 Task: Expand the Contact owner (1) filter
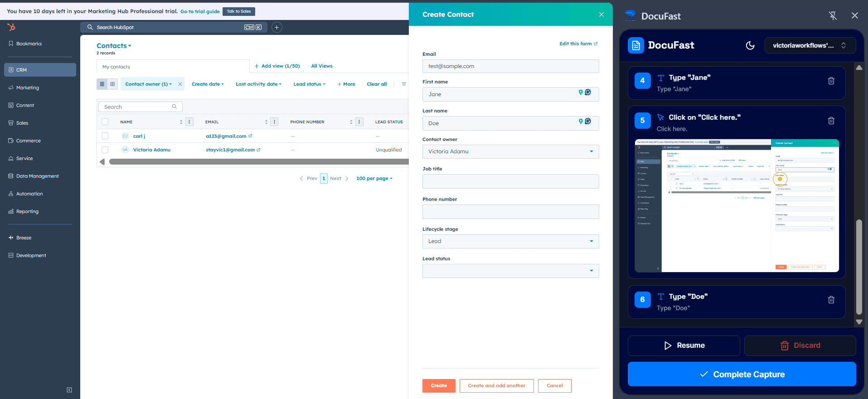[x=149, y=84]
